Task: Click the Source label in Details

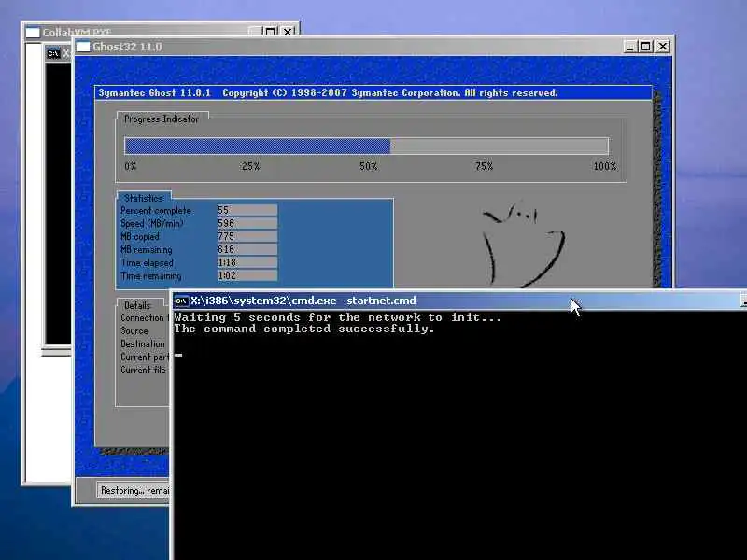Action: point(134,331)
